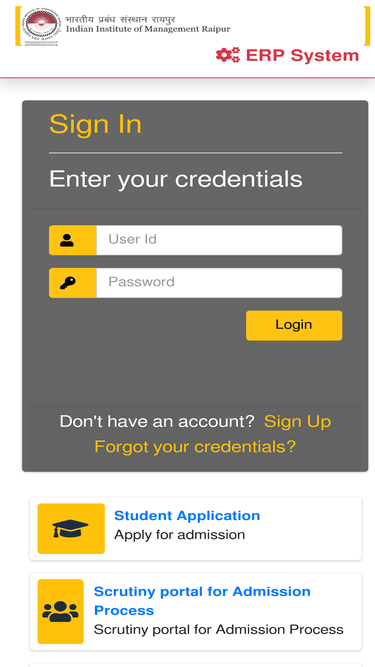Click the people group Scrutiny icon
The width and height of the screenshot is (375, 667).
60,611
